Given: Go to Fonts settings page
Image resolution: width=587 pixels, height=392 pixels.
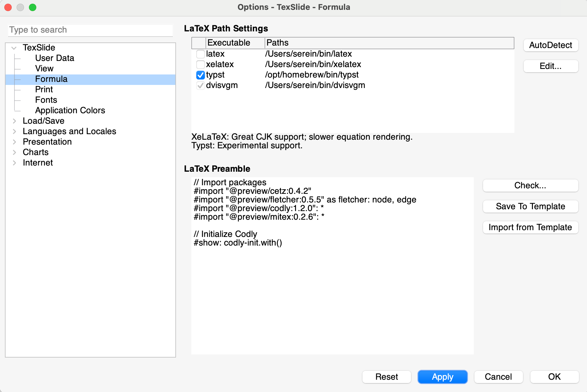Looking at the screenshot, I should 46,100.
